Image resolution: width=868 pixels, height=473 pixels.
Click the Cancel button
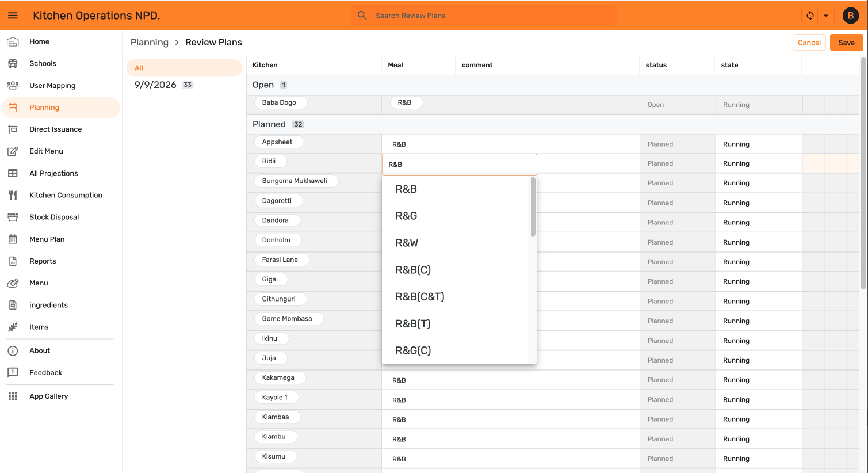[809, 43]
